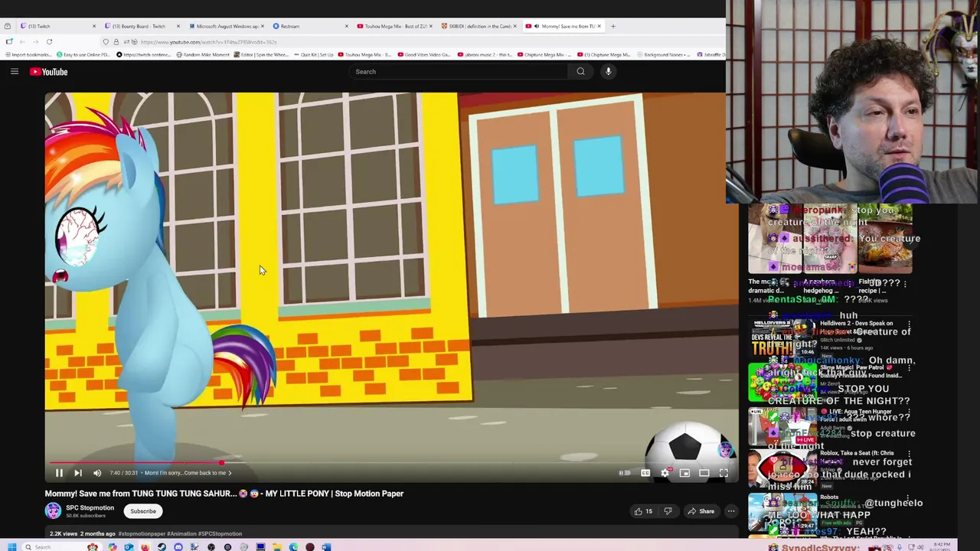The image size is (980, 551).
Task: Open the player settings gear
Action: [665, 473]
